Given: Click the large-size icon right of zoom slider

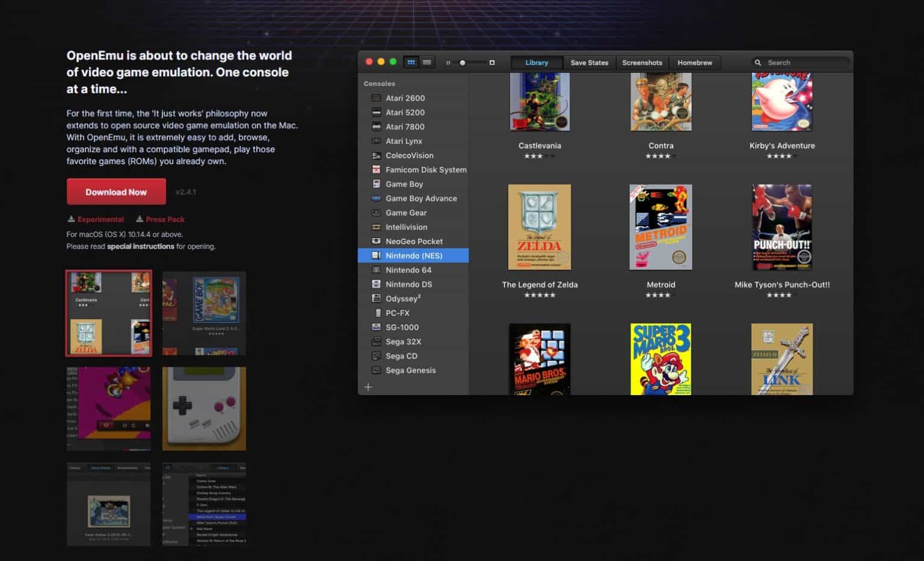Looking at the screenshot, I should click(x=492, y=63).
